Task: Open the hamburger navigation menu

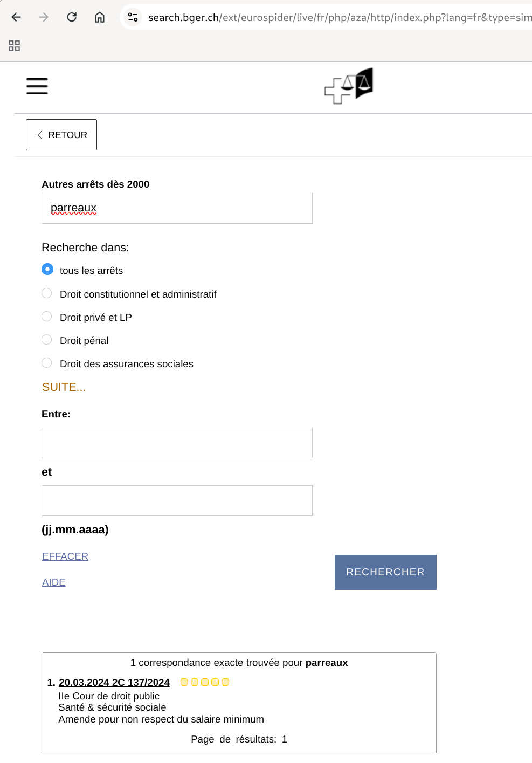Action: [x=37, y=86]
